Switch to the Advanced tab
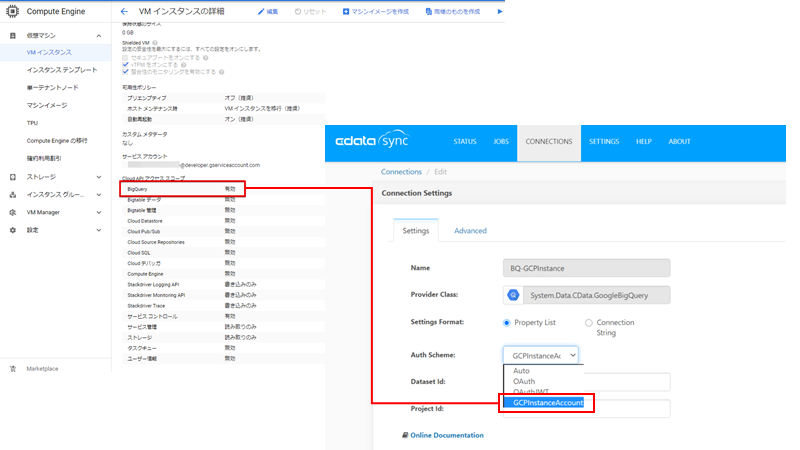Viewport: 800px width, 450px height. pos(470,231)
